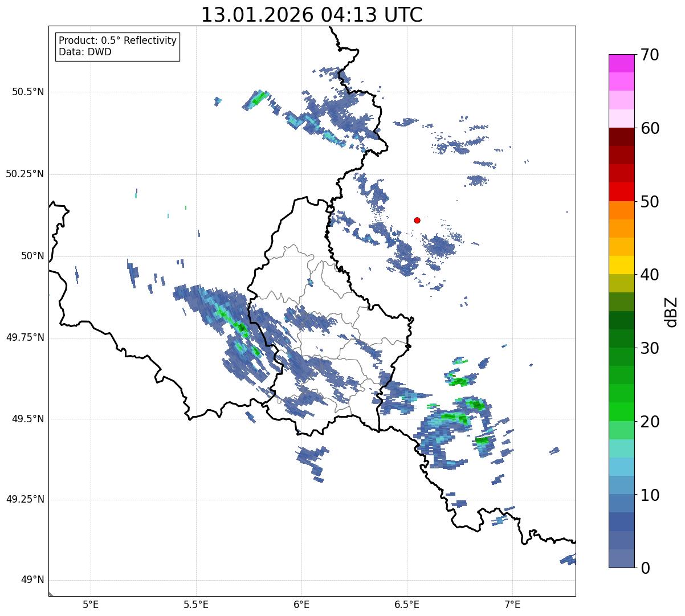685x616 pixels.
Task: Click the 50.25°N latitude label
Action: [25, 174]
